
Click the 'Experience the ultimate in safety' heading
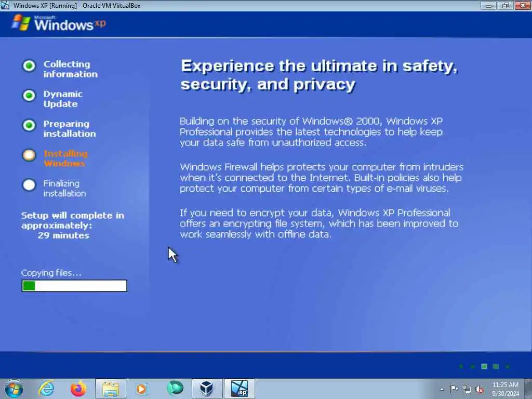coord(320,75)
